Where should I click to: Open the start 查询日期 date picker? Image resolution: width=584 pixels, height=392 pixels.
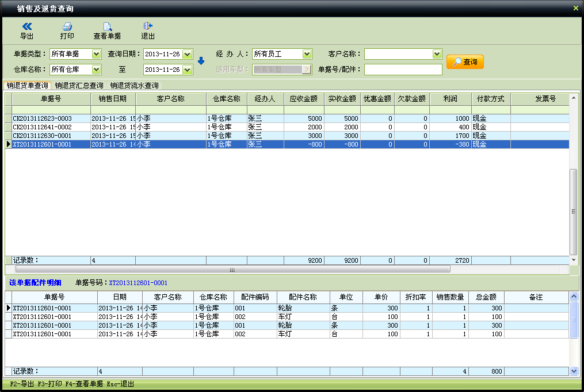(187, 54)
